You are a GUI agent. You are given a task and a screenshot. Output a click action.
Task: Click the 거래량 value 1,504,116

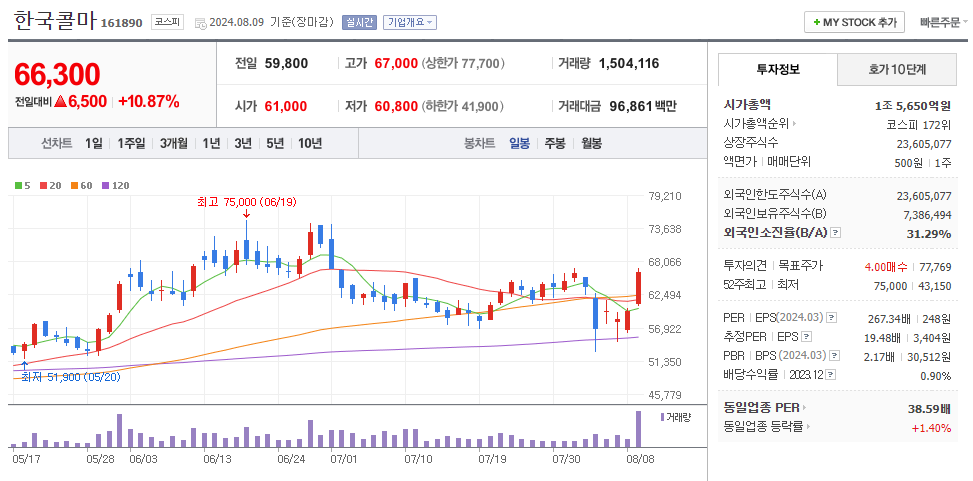pyautogui.click(x=629, y=63)
